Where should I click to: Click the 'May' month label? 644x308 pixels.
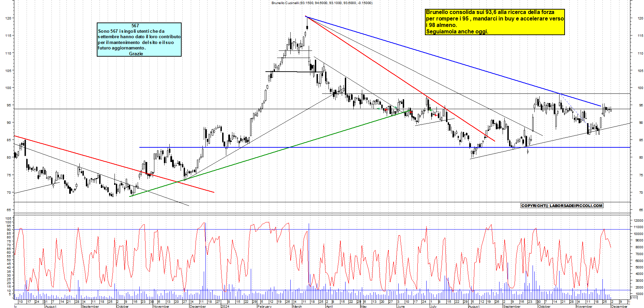pos(364,306)
